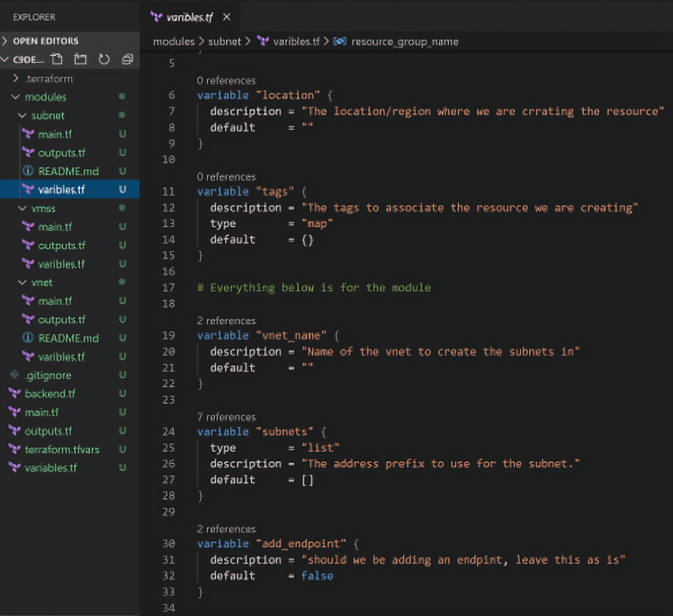
Task: Refresh the explorer with the refresh icon
Action: point(104,58)
